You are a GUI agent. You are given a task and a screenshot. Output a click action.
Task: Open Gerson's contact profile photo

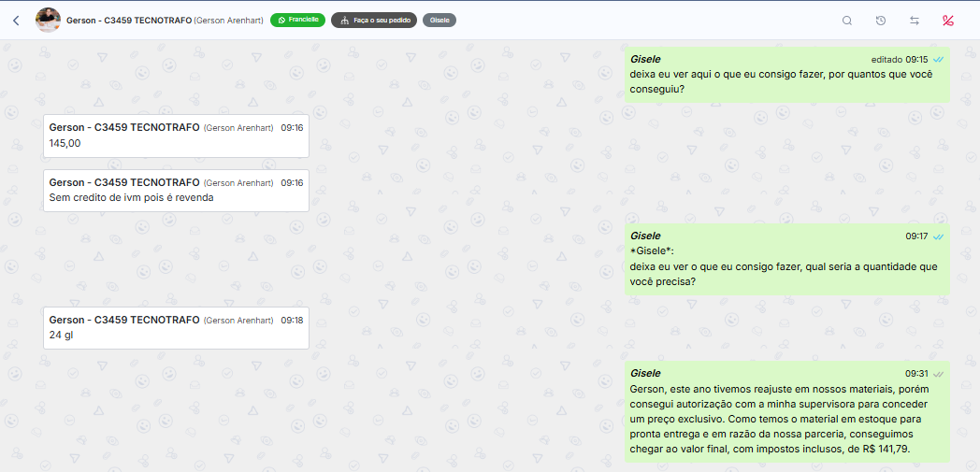coord(48,20)
